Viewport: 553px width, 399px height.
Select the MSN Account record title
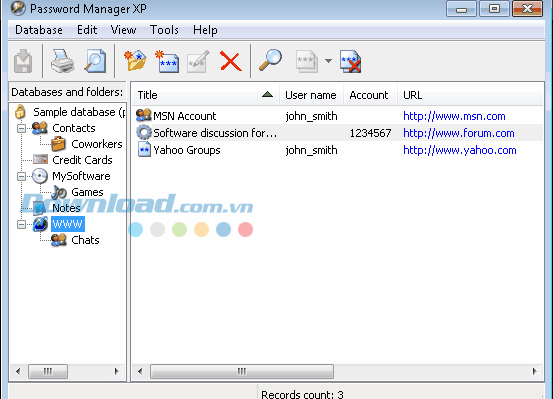coord(184,116)
